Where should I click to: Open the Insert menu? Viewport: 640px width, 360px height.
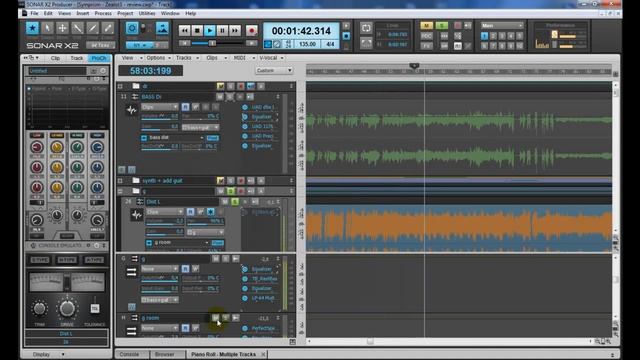coord(83,13)
